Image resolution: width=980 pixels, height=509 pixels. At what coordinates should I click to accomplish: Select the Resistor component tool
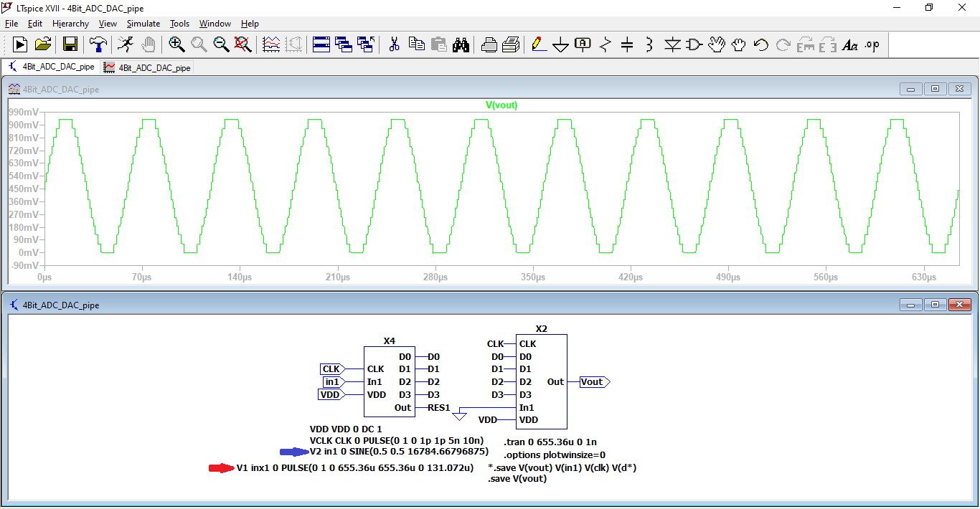pos(605,45)
